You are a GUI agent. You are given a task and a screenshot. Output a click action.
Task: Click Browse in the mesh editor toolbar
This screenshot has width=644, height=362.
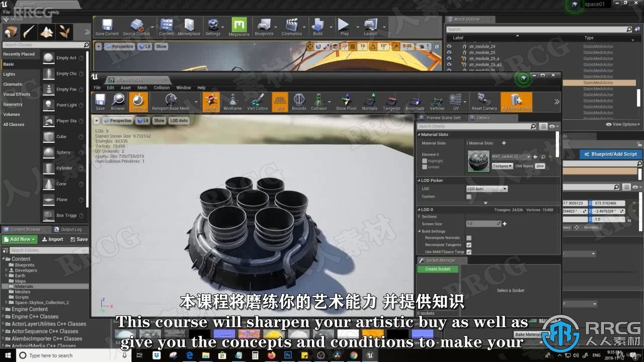(118, 102)
